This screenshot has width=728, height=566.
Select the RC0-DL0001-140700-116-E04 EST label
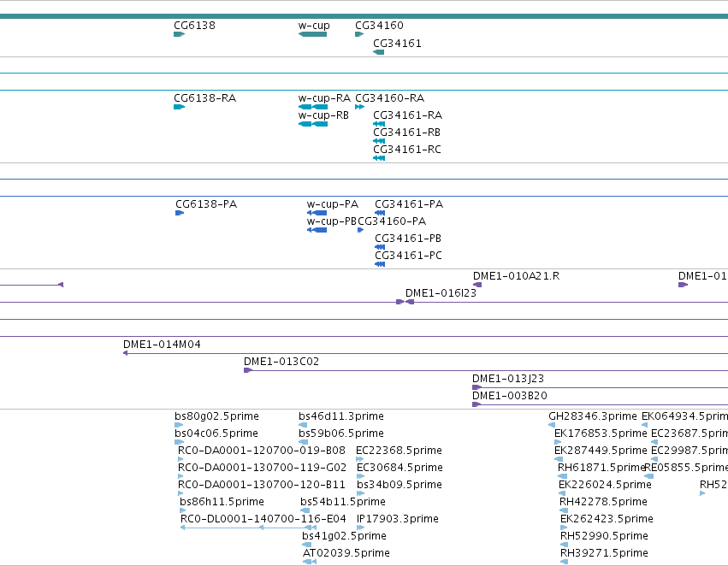(263, 519)
